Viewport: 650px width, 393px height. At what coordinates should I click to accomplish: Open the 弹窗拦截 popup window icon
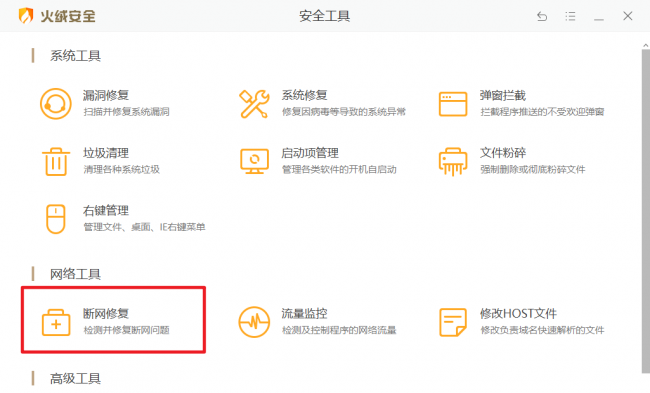click(453, 104)
